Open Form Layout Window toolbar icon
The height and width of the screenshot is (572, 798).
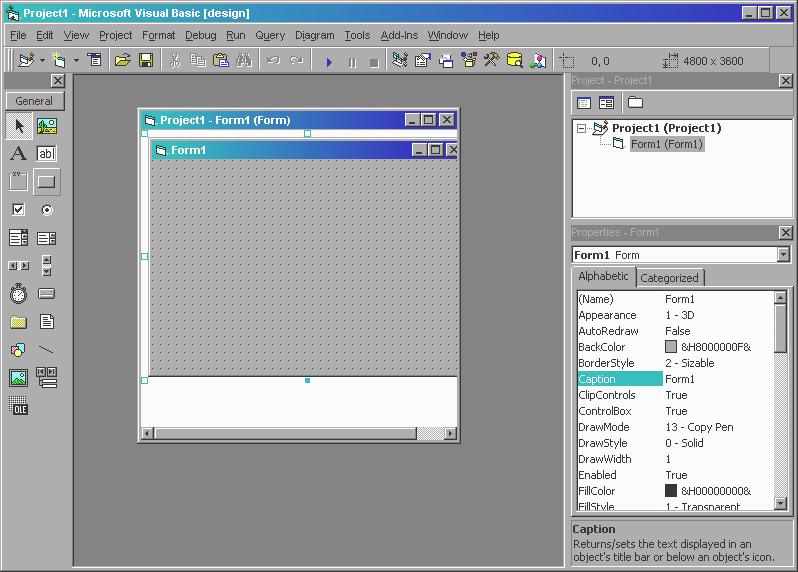point(446,61)
